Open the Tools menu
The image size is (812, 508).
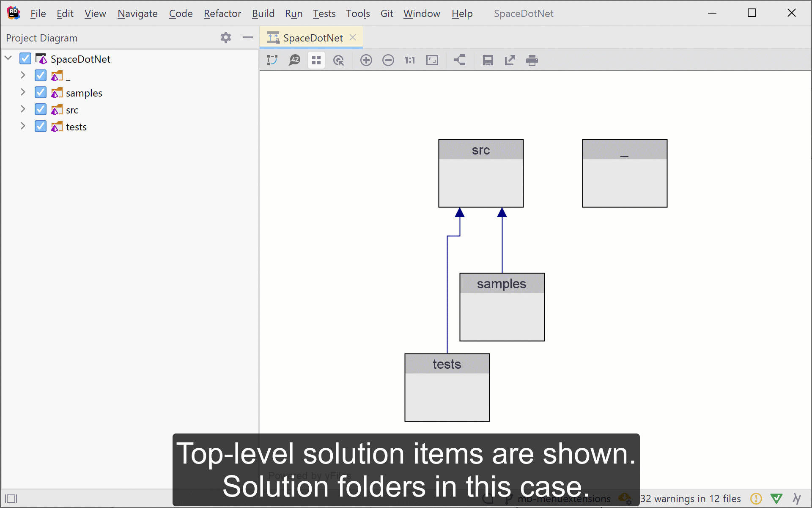point(358,14)
